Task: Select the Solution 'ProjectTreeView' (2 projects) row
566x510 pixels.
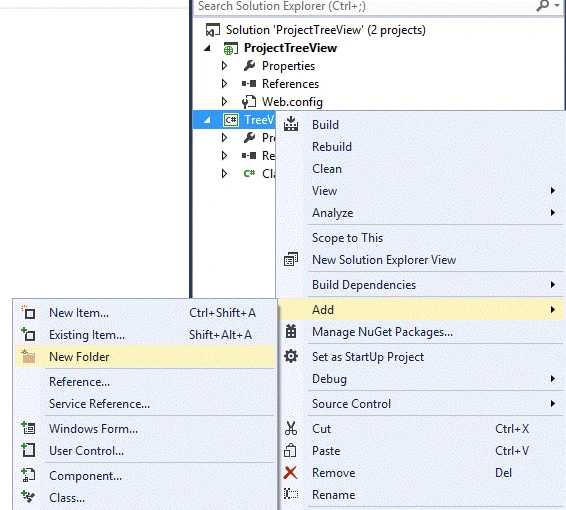Action: (379, 30)
